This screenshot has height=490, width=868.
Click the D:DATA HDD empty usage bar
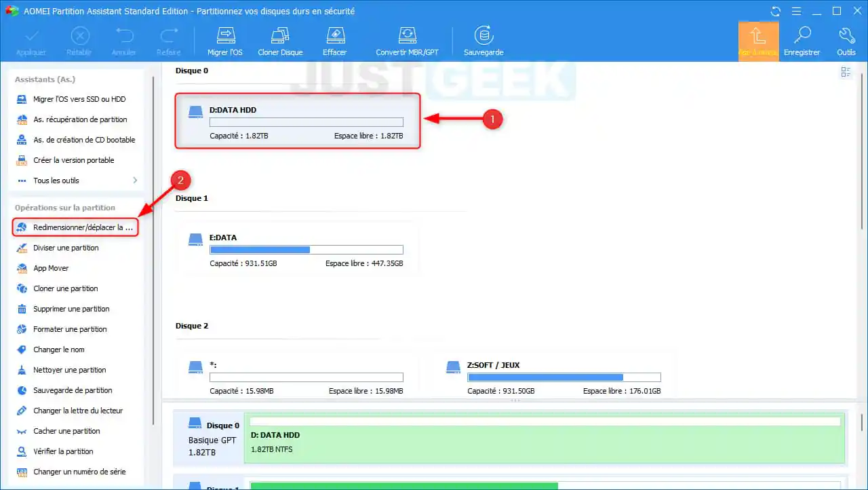(307, 122)
